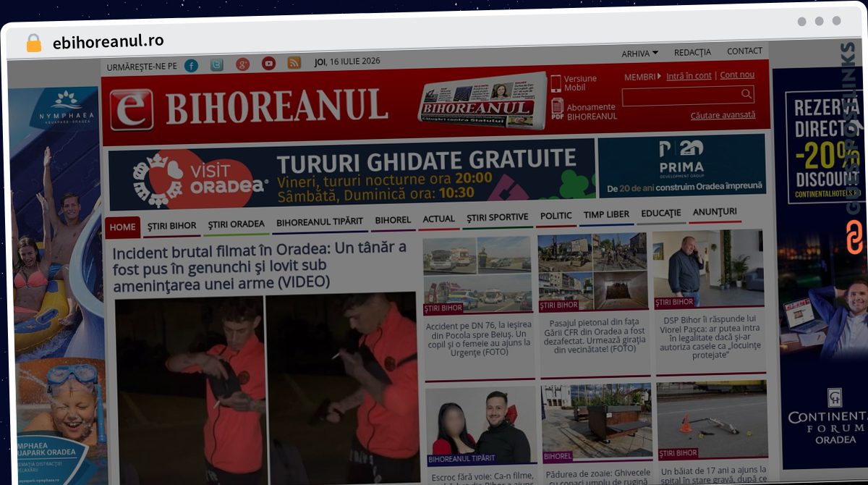This screenshot has width=868, height=485.
Task: Select the ANUNŢURI tab
Action: 715,211
